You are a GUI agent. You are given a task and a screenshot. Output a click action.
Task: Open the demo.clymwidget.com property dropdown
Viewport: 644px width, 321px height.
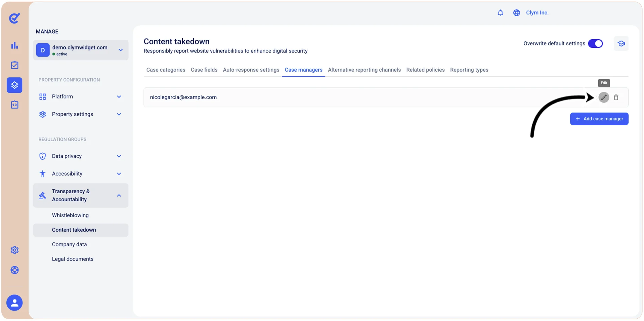click(x=81, y=50)
